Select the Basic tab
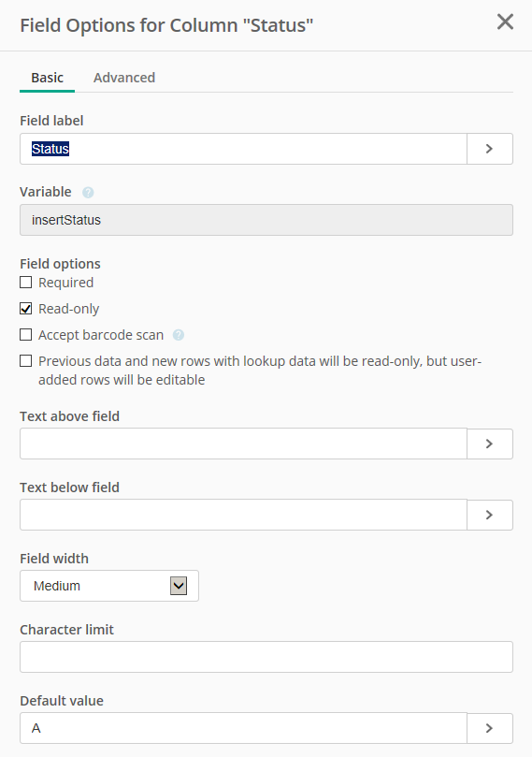532x757 pixels. point(48,78)
